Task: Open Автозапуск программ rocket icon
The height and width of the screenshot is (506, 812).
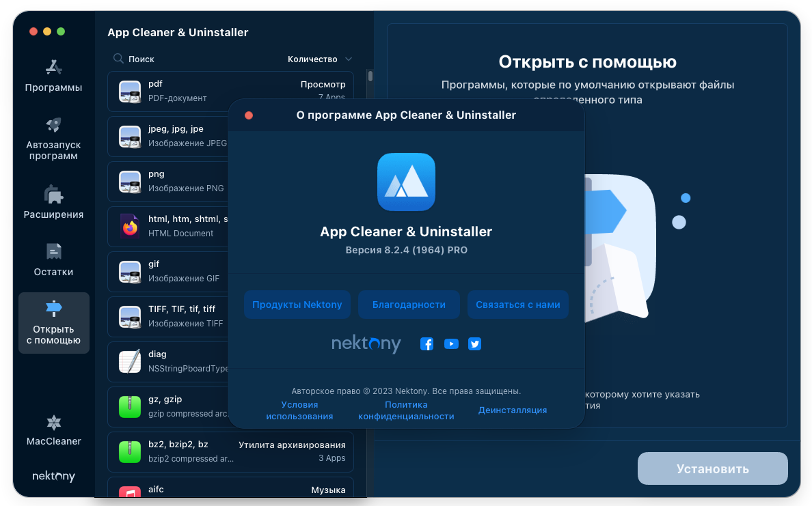Action: click(x=53, y=126)
